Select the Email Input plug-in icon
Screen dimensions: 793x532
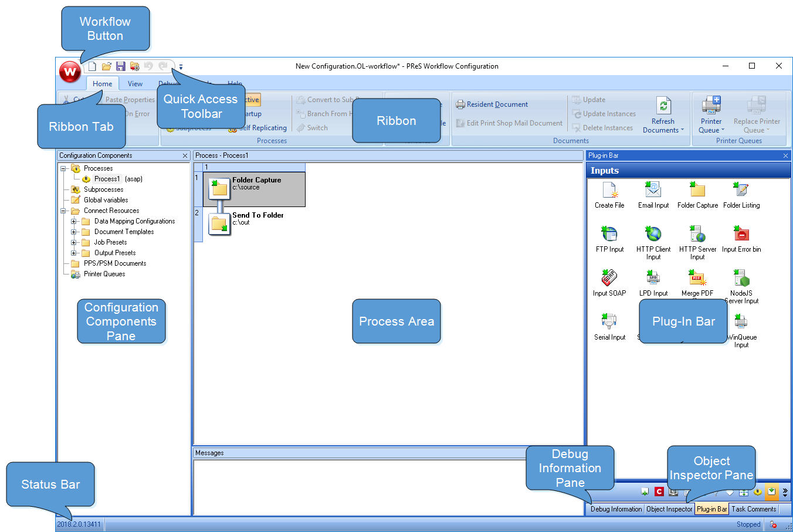coord(653,195)
